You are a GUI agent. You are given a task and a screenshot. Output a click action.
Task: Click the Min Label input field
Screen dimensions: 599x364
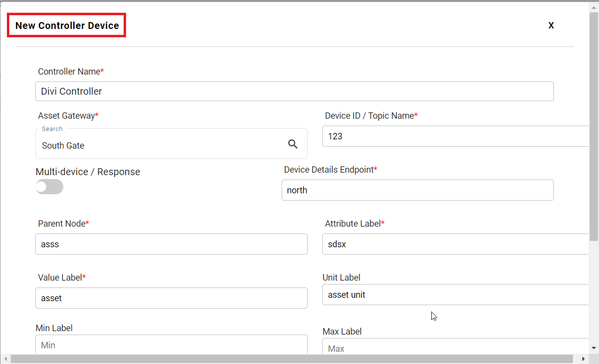pos(171,345)
